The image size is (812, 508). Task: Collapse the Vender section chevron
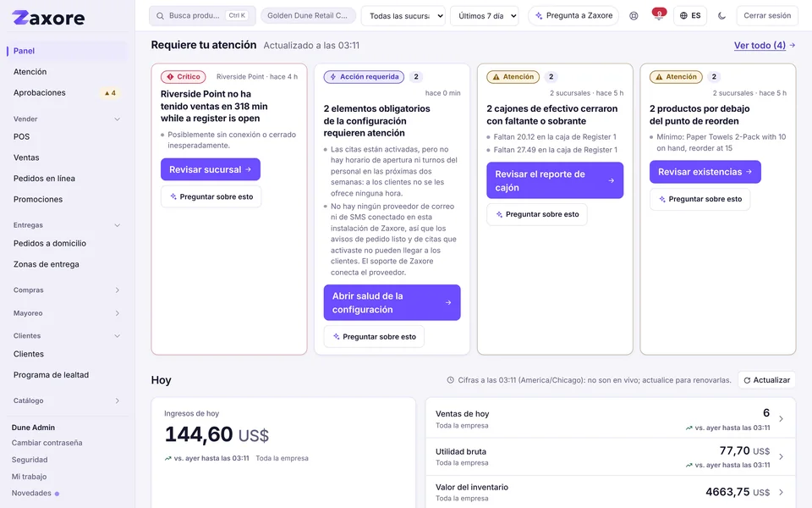coord(117,119)
